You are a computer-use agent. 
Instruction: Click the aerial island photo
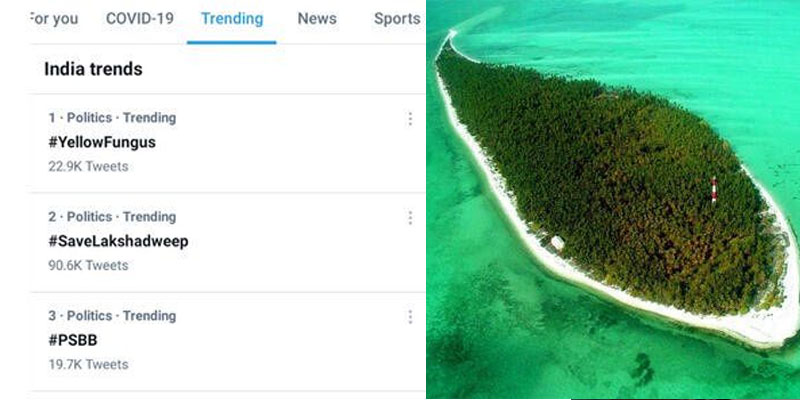[x=613, y=199]
